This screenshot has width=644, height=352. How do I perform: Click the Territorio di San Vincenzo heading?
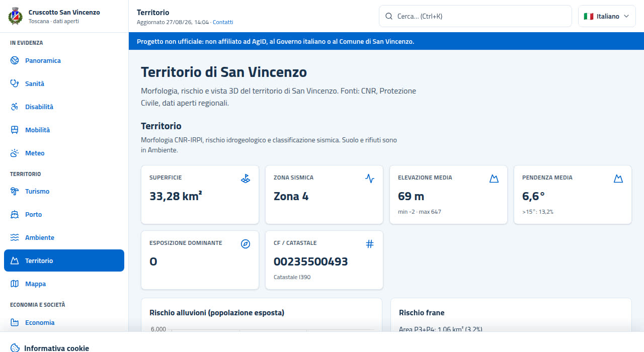coord(224,72)
